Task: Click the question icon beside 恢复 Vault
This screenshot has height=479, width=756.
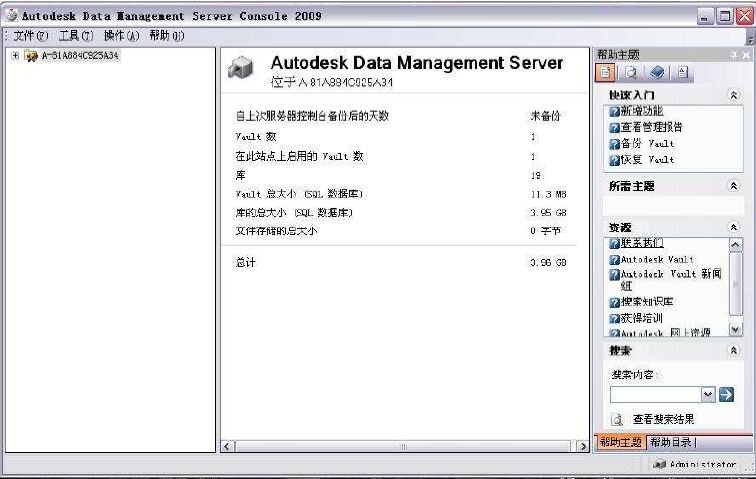Action: pos(614,160)
